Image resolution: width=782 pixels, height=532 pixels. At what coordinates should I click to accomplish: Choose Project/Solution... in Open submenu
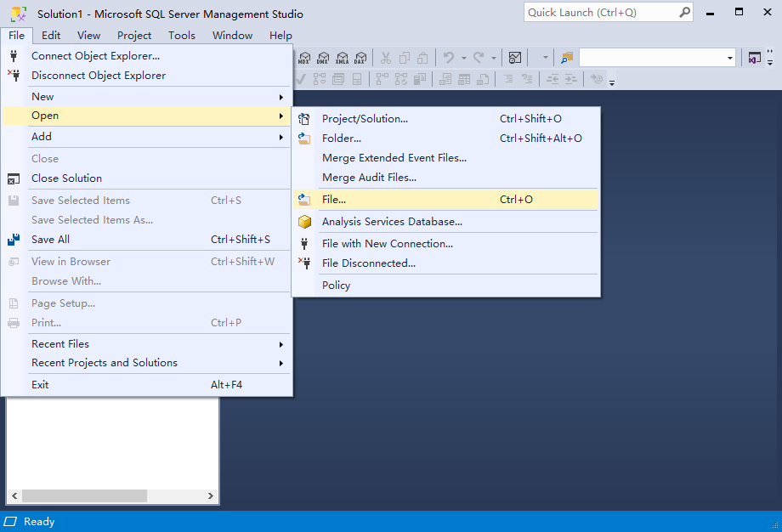(365, 119)
